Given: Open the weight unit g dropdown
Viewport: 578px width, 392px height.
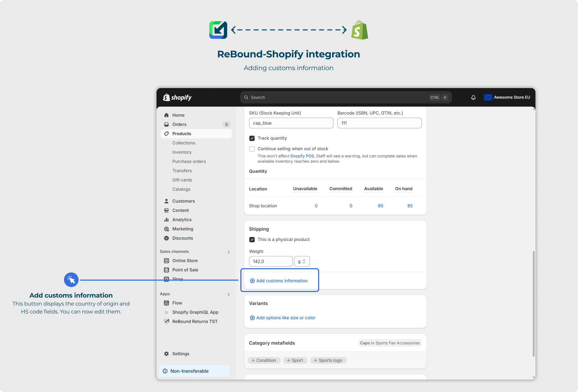Looking at the screenshot, I should [302, 261].
